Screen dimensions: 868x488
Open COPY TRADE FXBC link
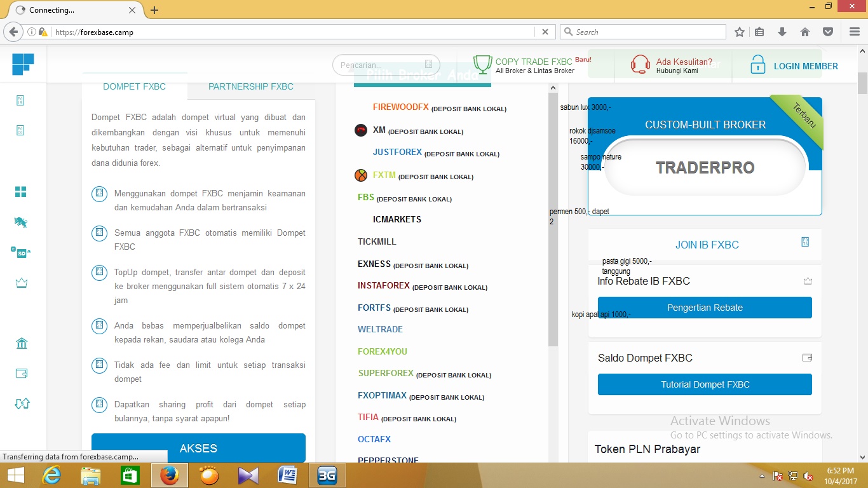point(534,62)
